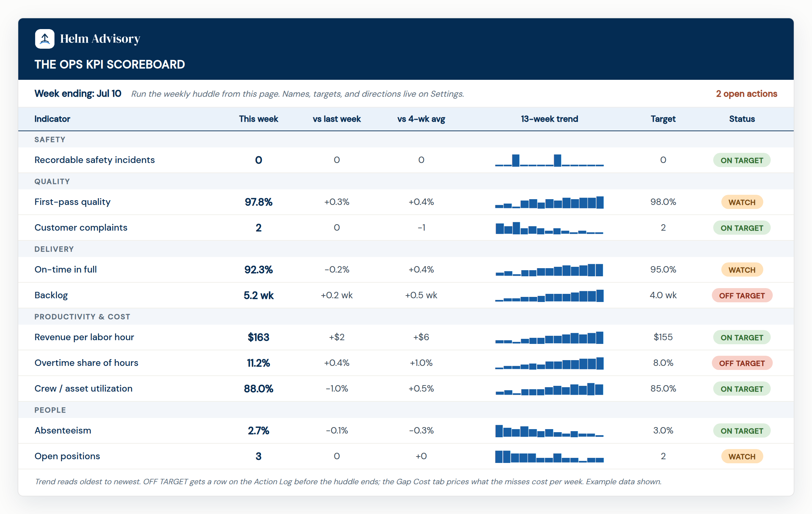Click the safety incidents trend sparkline

549,160
